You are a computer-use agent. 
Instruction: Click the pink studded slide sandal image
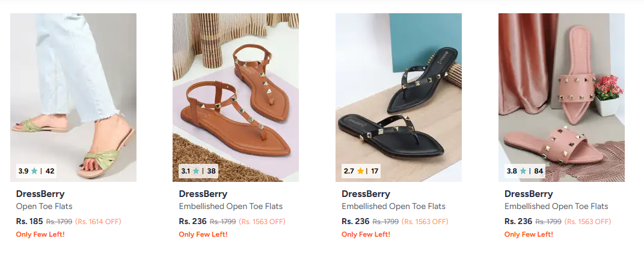tap(561, 90)
